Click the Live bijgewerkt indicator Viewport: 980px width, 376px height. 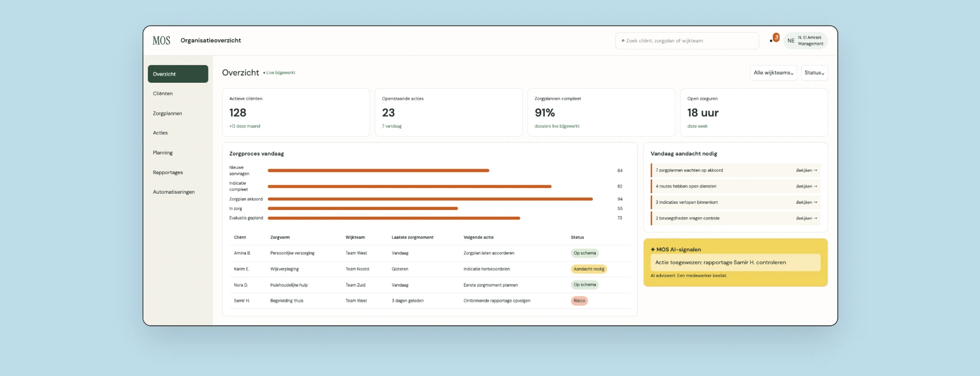(279, 72)
